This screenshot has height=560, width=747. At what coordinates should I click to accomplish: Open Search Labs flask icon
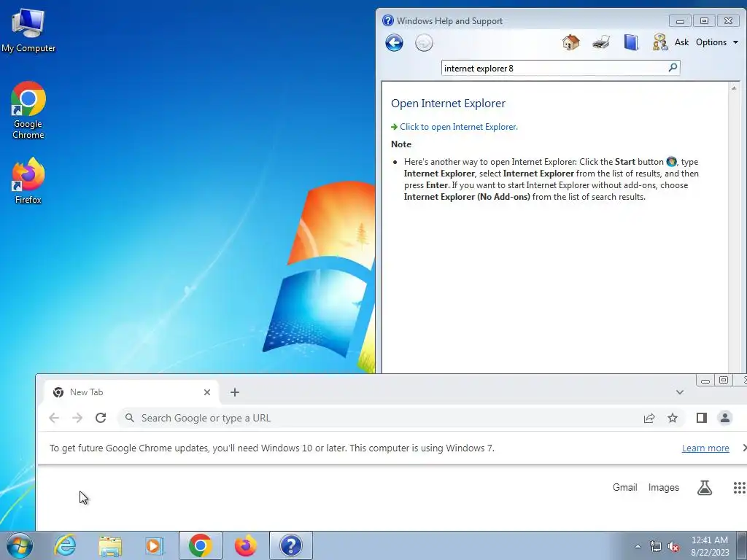click(x=704, y=488)
